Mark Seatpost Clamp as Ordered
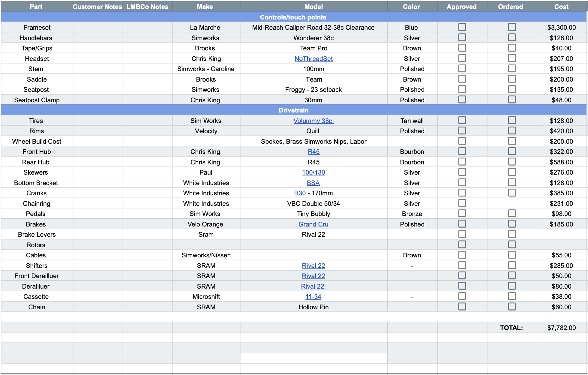 tap(512, 100)
